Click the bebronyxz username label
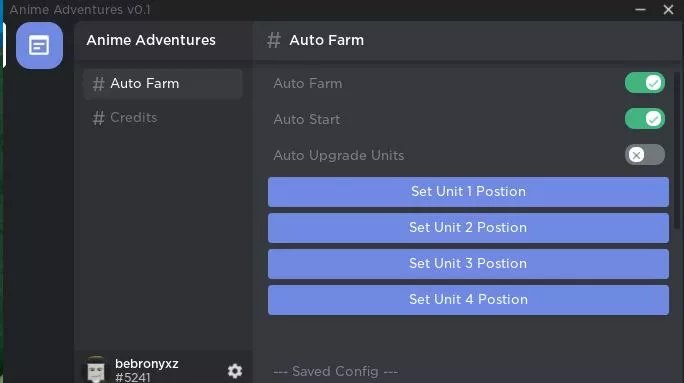This screenshot has width=684, height=383. click(x=147, y=364)
